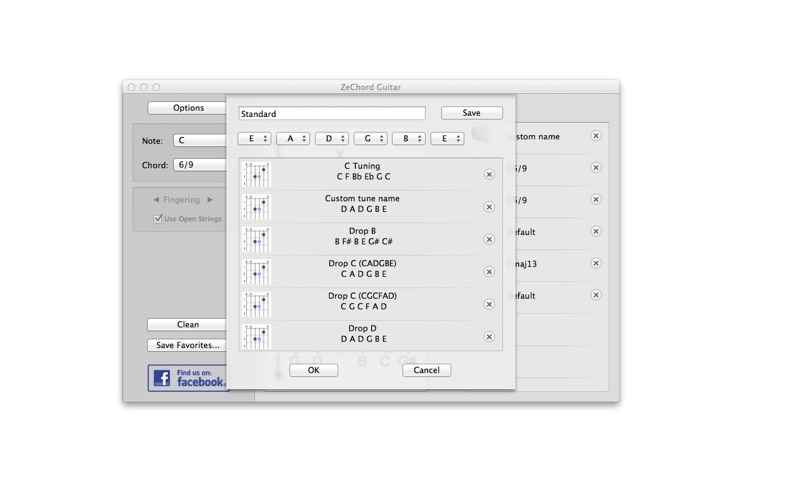Remove the custom name favorite in main window
Screen dimensions: 800x500
[596, 136]
